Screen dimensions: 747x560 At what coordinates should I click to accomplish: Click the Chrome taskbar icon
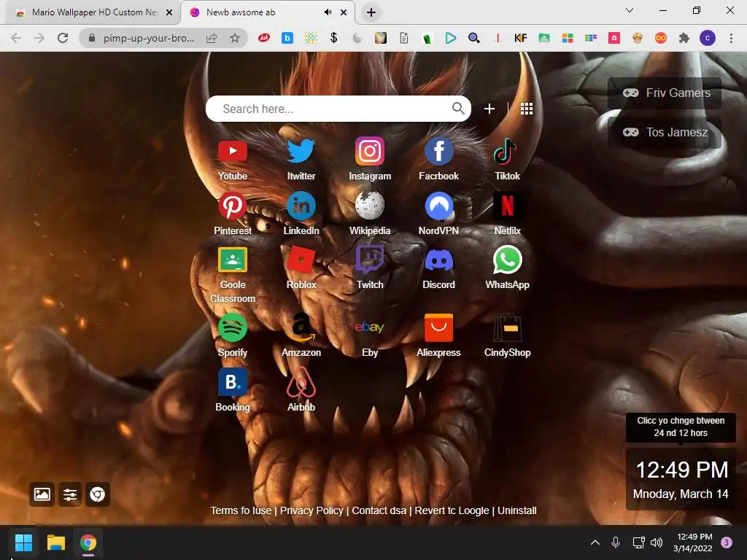(x=88, y=542)
